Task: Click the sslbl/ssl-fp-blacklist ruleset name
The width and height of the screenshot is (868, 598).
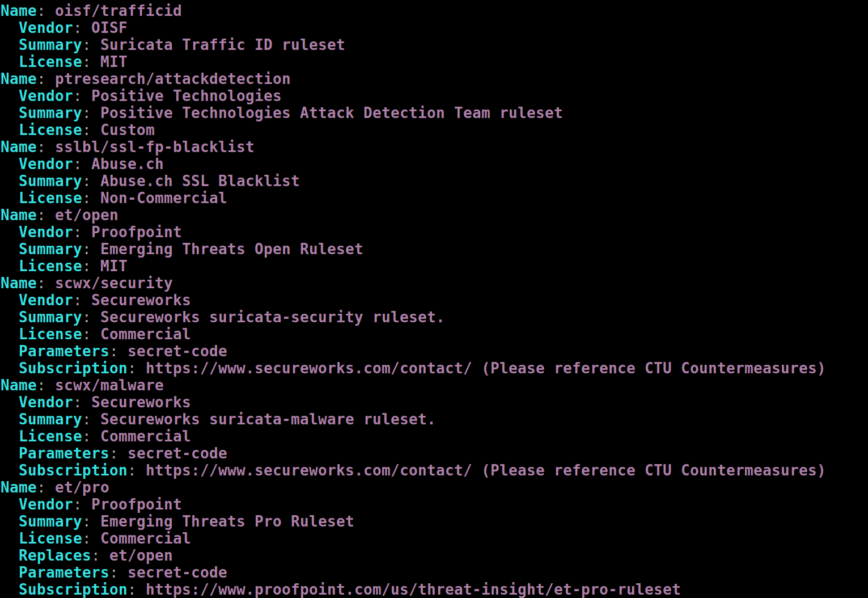Action: click(154, 147)
